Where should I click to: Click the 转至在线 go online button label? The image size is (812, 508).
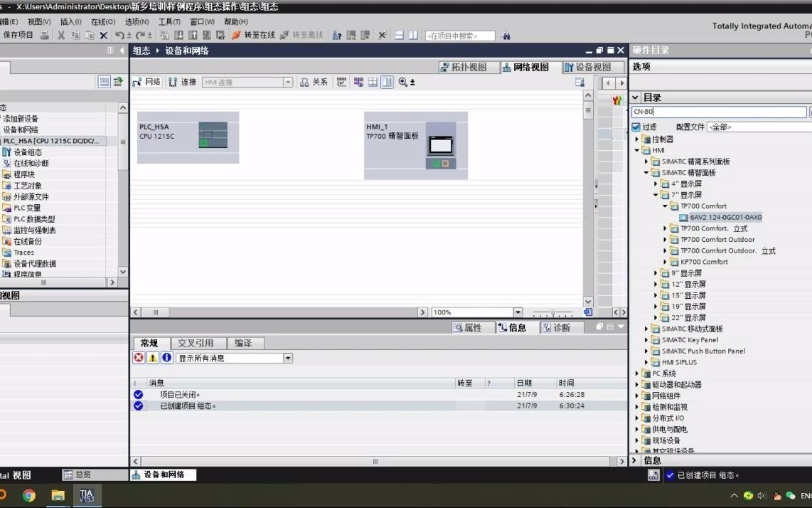pos(260,36)
